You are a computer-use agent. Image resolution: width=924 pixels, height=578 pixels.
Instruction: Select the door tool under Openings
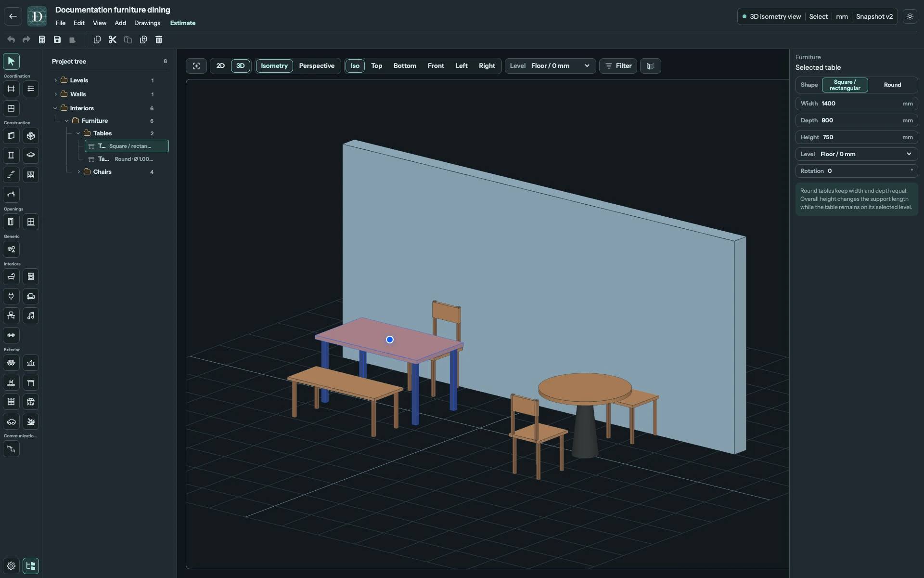click(x=11, y=222)
